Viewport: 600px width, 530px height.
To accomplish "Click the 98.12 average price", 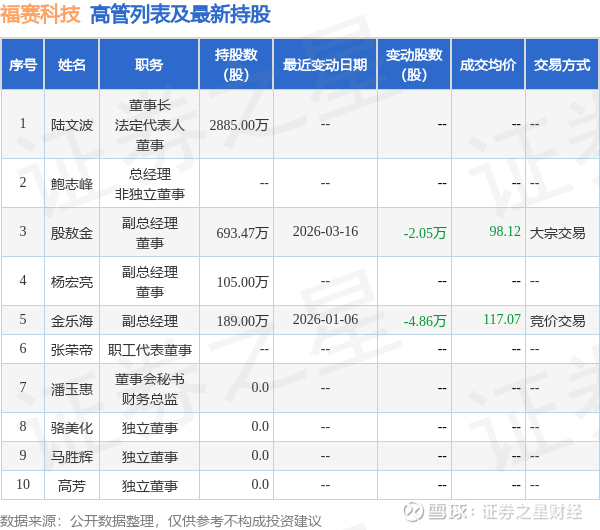I will (x=505, y=231).
